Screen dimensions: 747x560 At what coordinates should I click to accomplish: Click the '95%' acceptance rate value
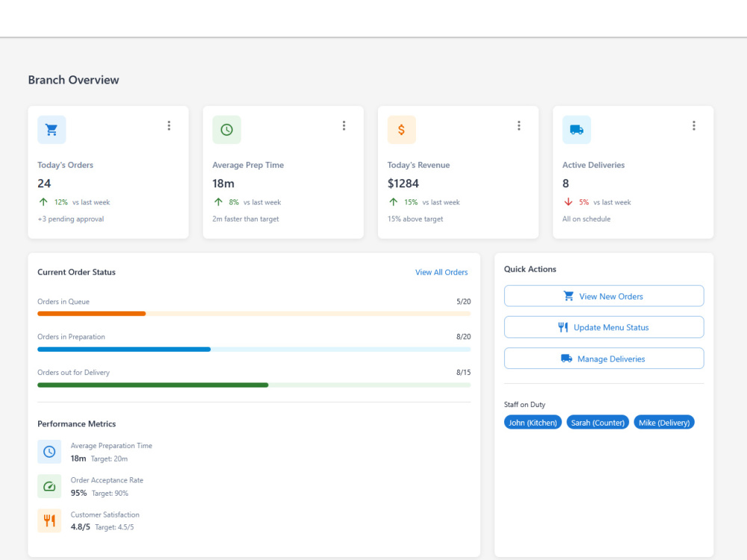78,493
